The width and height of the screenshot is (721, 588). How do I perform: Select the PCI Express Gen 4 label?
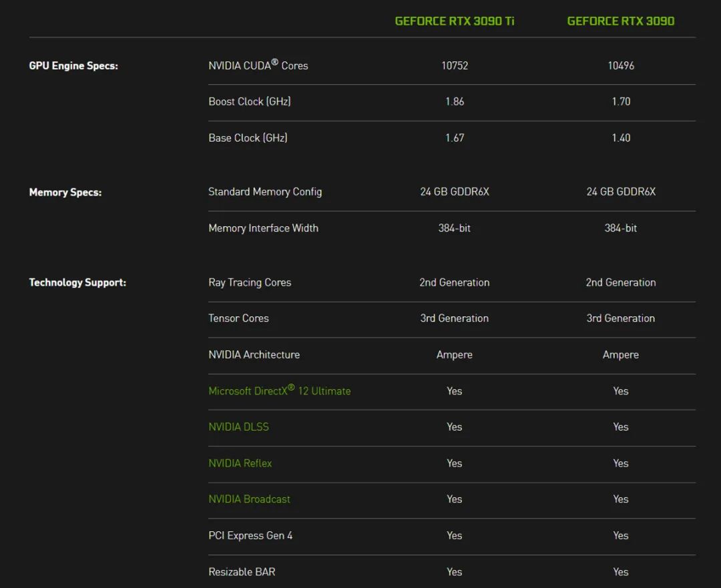click(x=250, y=535)
